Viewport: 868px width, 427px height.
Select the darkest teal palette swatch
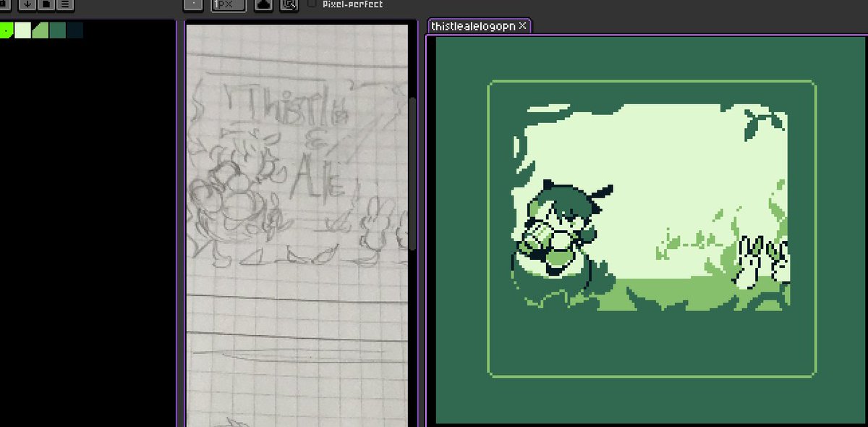pyautogui.click(x=75, y=30)
